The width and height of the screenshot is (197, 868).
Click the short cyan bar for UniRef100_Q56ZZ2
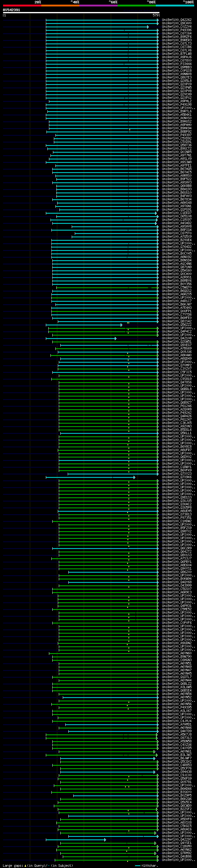[x=84, y=325]
